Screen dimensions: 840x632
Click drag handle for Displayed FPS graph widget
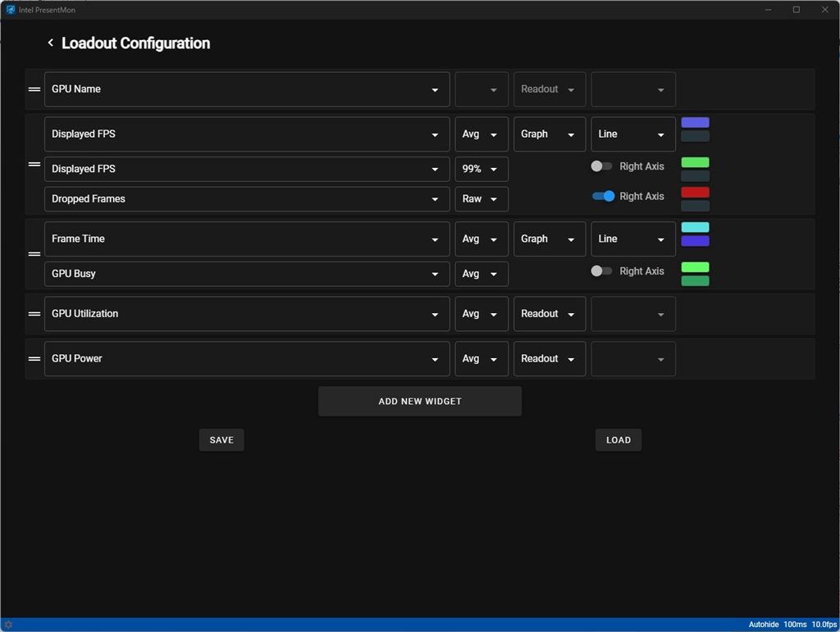(34, 164)
